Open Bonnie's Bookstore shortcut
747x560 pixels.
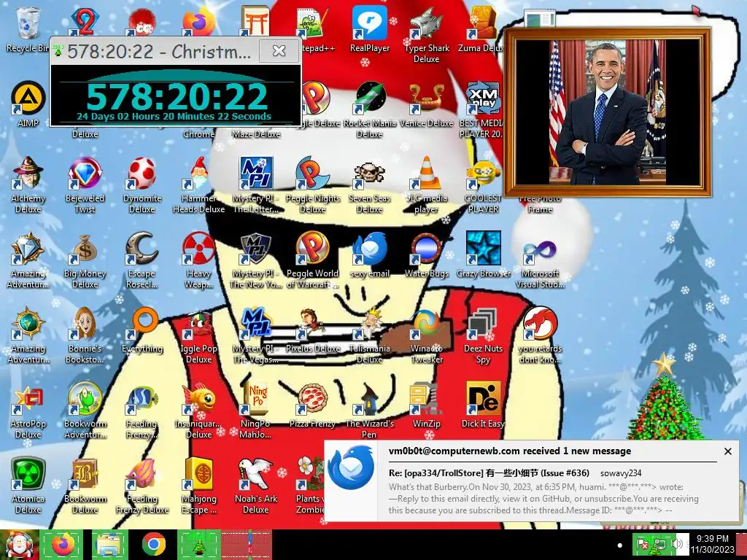85,323
